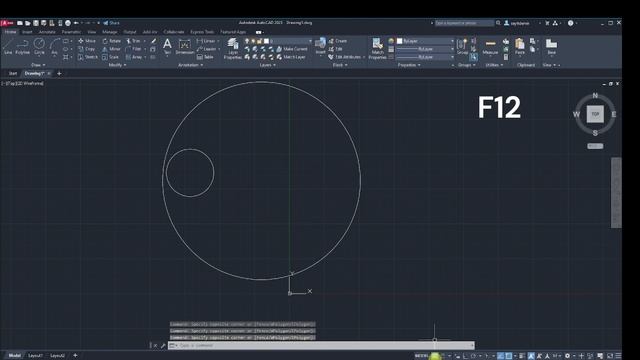Click the Array tool

tap(133, 57)
